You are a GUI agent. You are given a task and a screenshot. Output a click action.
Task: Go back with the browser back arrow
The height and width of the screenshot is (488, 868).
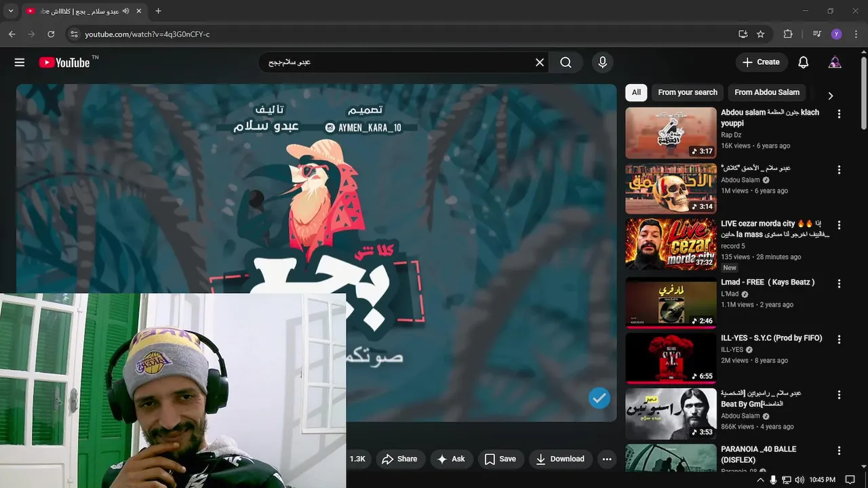click(12, 34)
